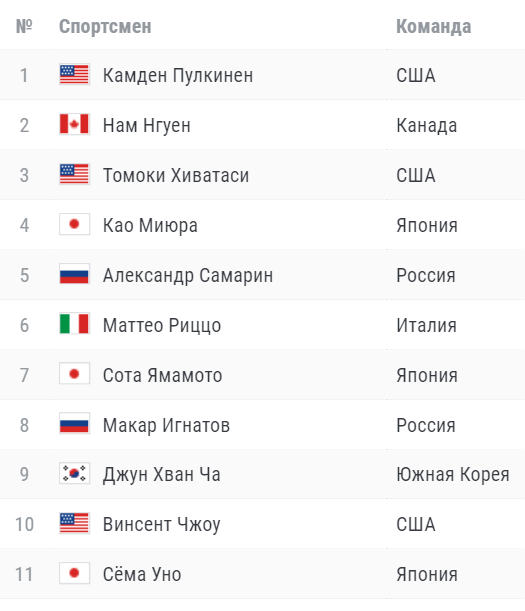Click the Canada flag beside Нам Нгуен

74,124
